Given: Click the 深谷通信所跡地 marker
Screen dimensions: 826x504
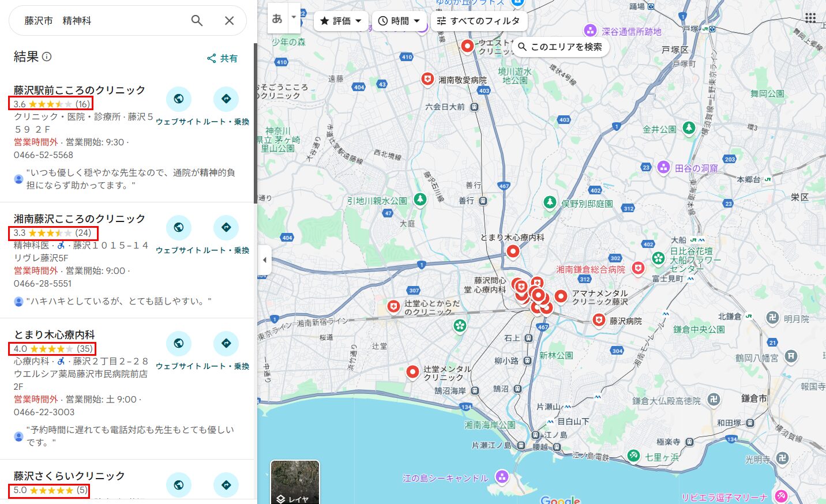Looking at the screenshot, I should point(590,30).
